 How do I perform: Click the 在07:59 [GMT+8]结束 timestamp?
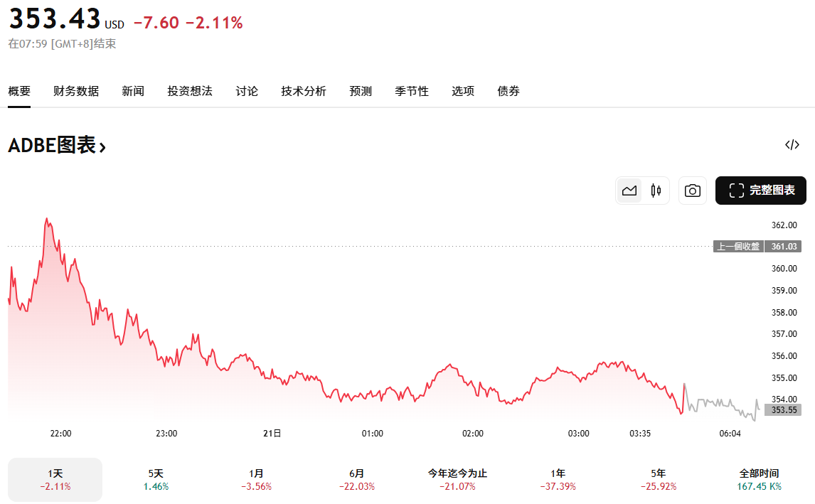[62, 43]
